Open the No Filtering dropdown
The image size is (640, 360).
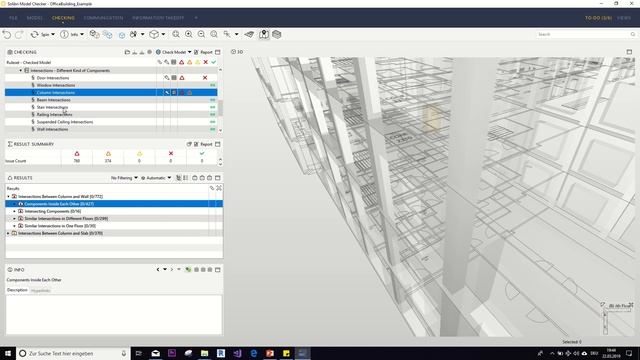[124, 178]
